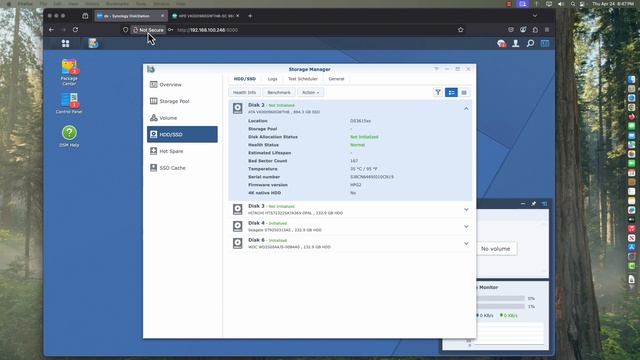The width and height of the screenshot is (640, 360).
Task: Click the Disk 4 title text
Action: [x=256, y=223]
